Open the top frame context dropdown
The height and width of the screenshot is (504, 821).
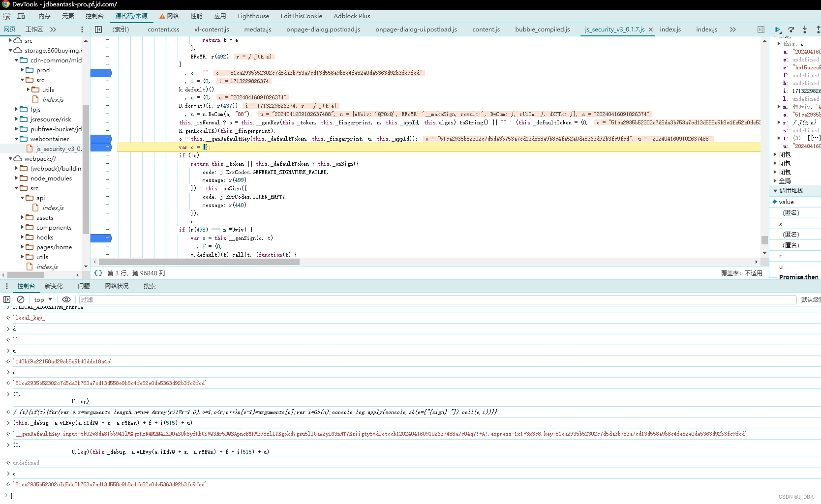42,299
